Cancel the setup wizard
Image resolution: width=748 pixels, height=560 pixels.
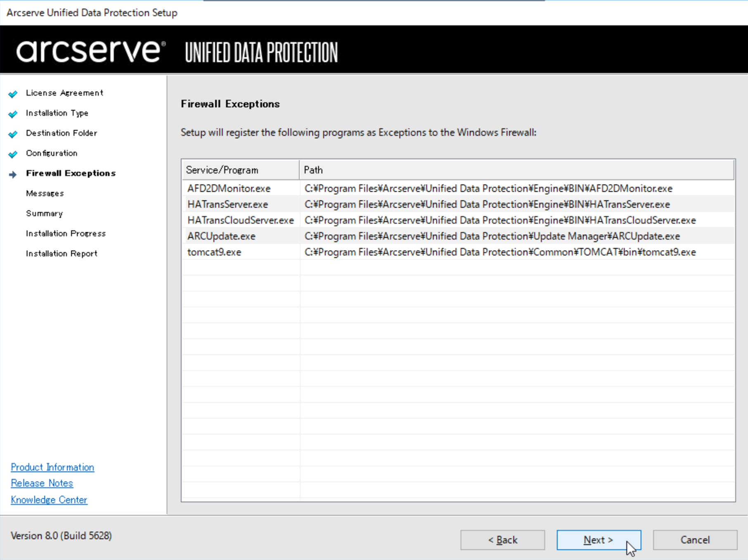point(695,540)
